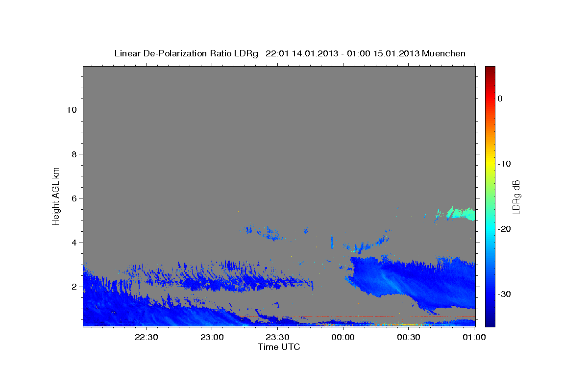Click the dark red top of the colorbar
Viewport: 588px width, 392px height.
[x=490, y=70]
